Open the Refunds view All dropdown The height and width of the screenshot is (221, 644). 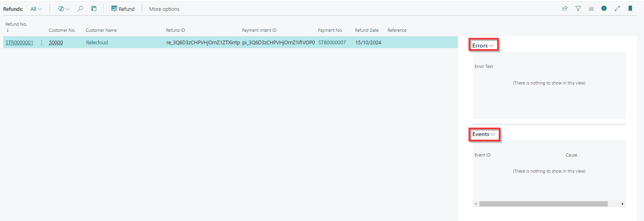pos(36,9)
